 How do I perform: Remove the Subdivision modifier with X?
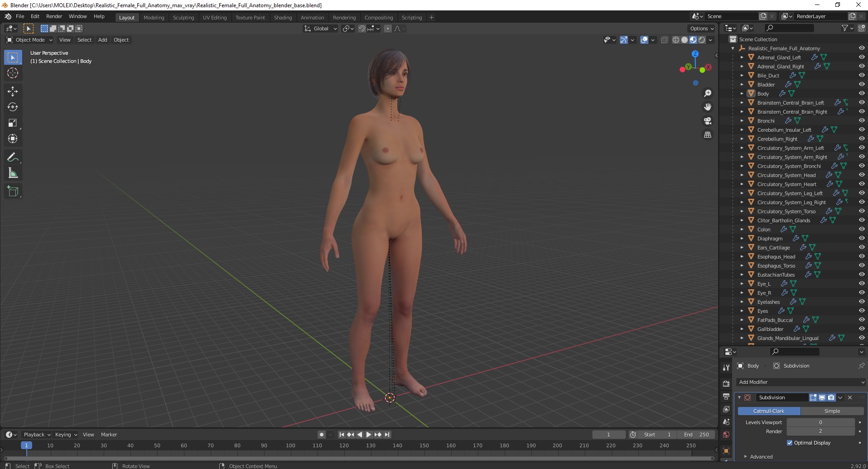point(850,397)
